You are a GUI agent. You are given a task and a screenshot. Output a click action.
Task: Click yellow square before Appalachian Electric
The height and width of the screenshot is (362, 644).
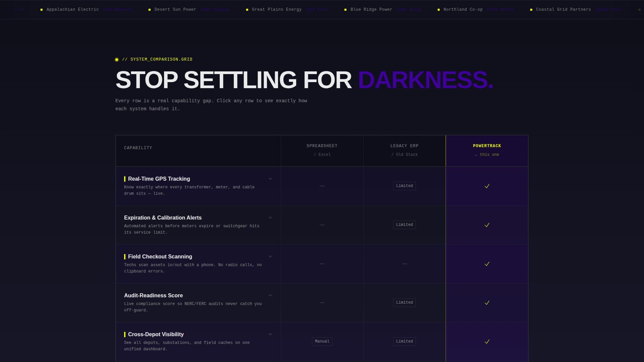click(42, 10)
